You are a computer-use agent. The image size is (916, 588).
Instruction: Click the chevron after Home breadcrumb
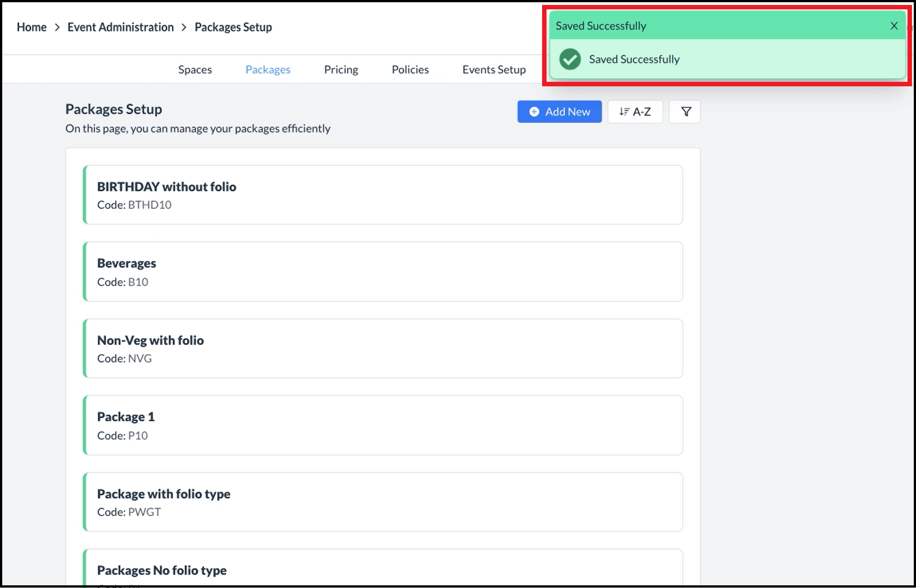pos(57,27)
